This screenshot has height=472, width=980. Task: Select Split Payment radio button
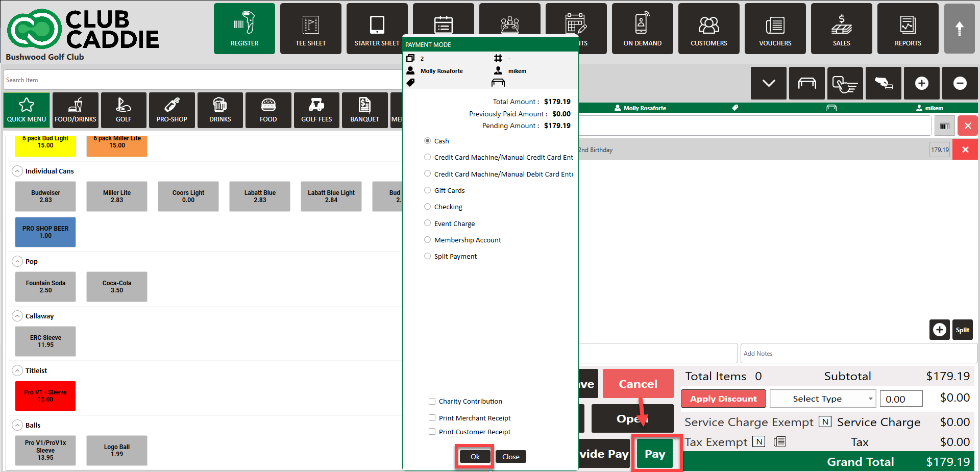coord(428,256)
